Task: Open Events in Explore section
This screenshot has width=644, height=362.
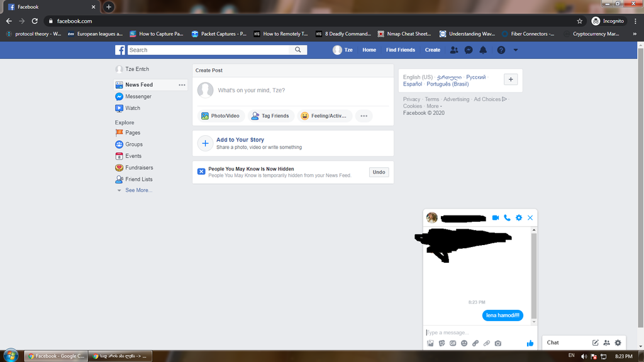Action: pyautogui.click(x=133, y=156)
